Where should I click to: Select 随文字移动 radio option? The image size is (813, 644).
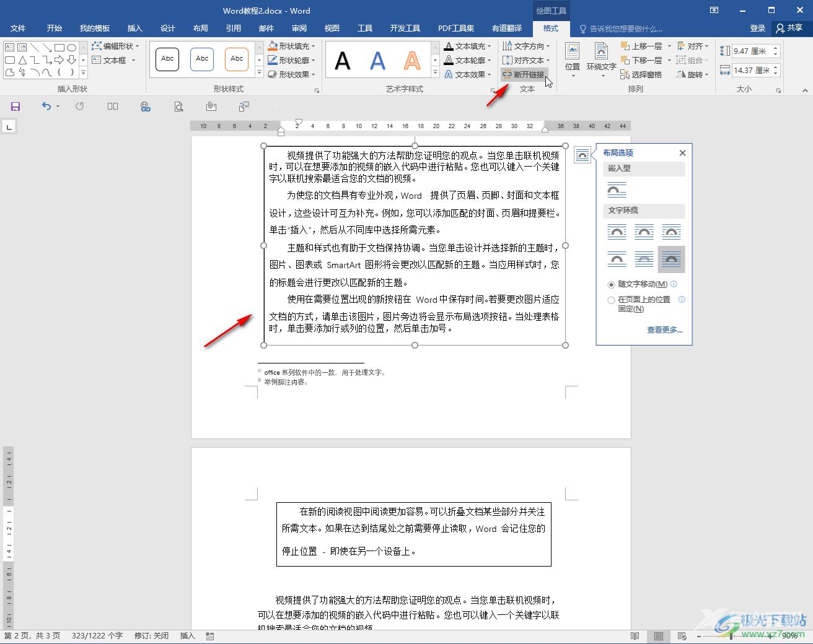[612, 285]
